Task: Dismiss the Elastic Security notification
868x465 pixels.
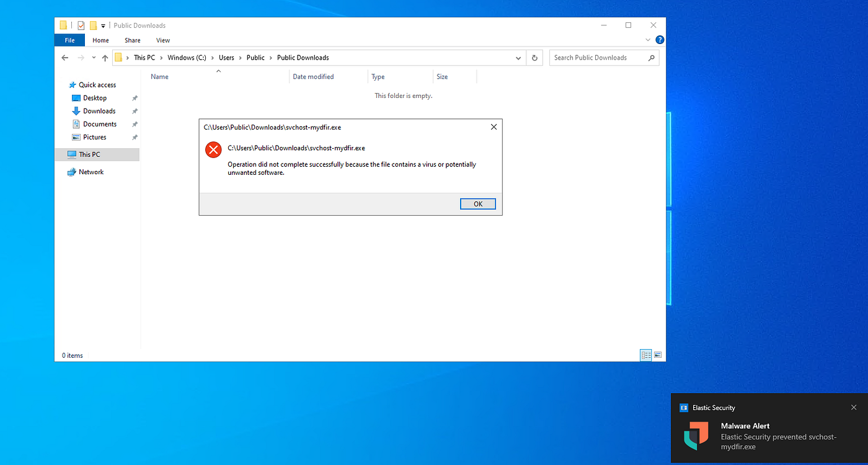Action: click(x=854, y=407)
